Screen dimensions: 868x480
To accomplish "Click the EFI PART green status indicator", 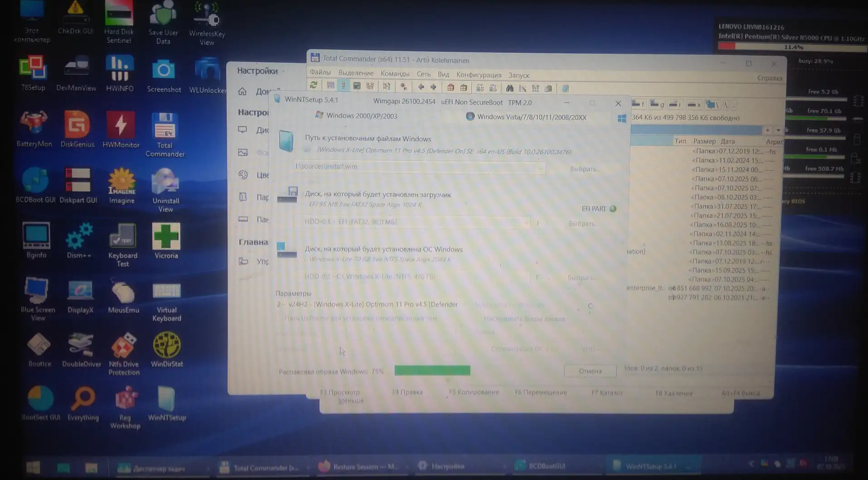I will [x=613, y=209].
